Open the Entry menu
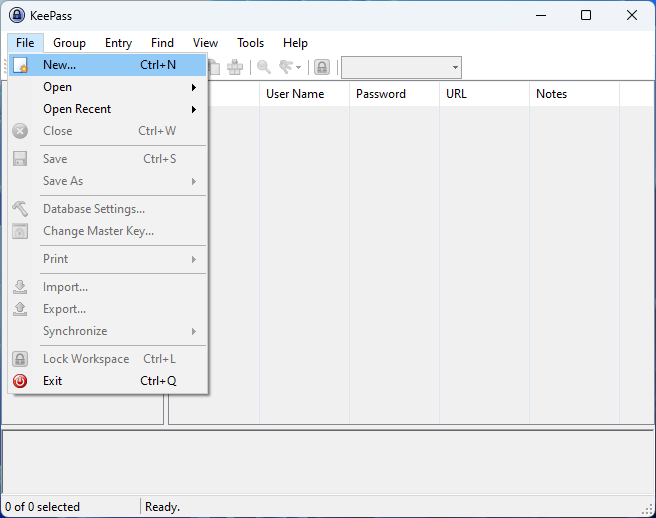 118,43
